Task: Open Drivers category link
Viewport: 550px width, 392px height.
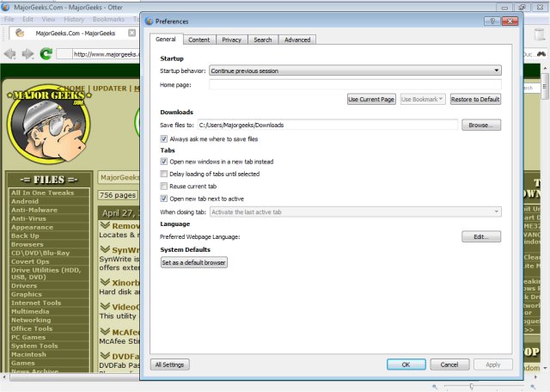Action: coord(24,285)
